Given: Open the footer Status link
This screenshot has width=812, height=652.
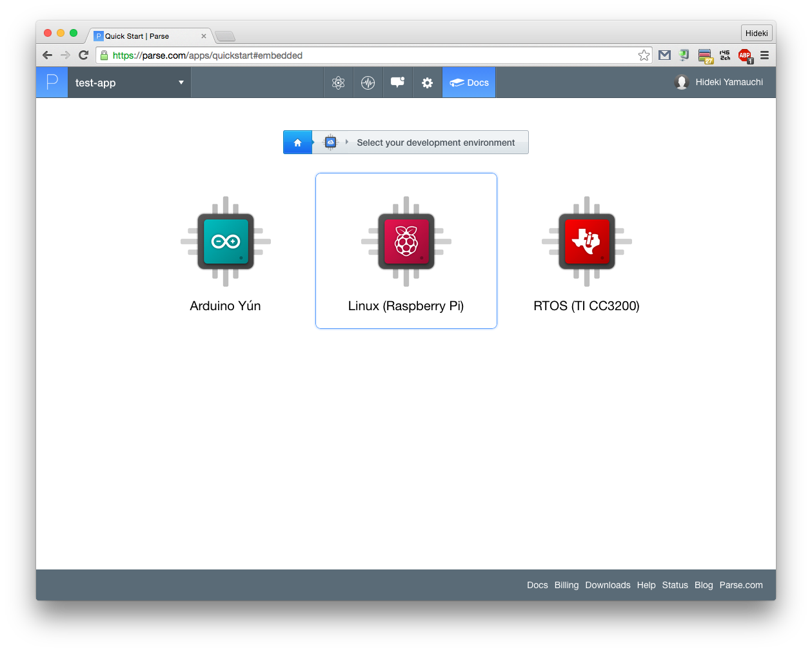Looking at the screenshot, I should (x=675, y=585).
